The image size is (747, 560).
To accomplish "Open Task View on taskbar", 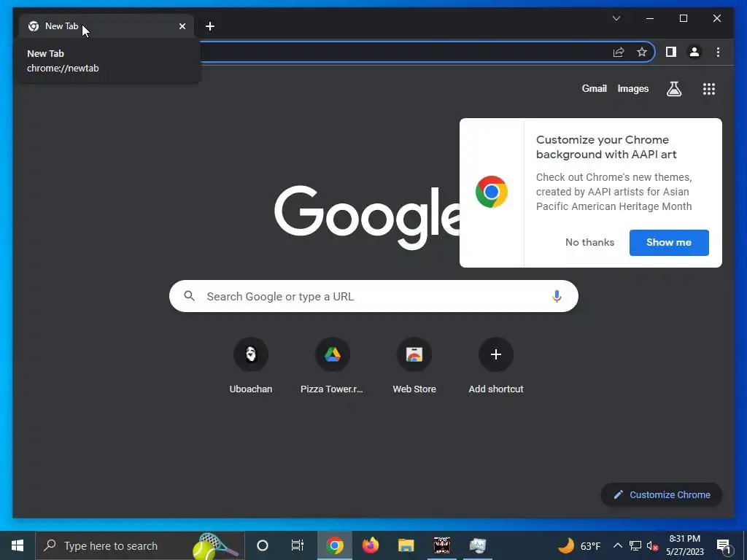I will point(298,545).
